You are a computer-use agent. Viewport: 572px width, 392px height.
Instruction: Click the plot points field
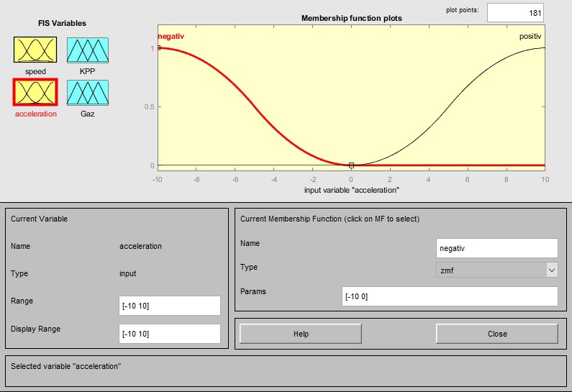tap(515, 13)
